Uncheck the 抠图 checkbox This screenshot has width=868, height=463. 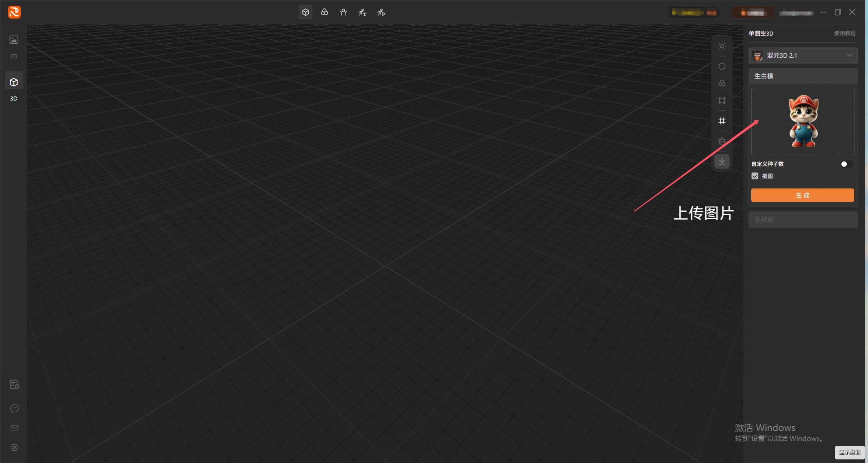click(755, 176)
